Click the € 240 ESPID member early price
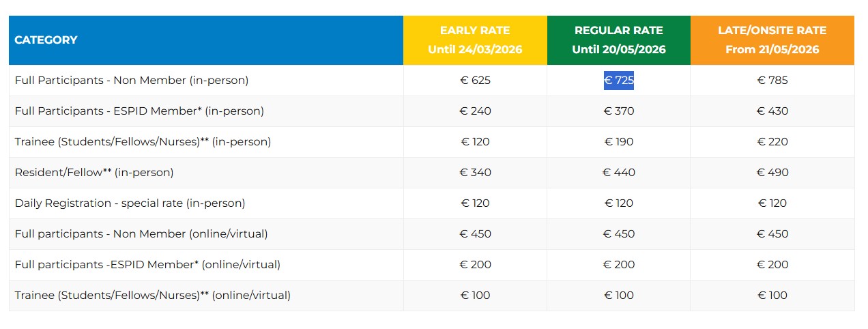The image size is (868, 329). pos(476,111)
